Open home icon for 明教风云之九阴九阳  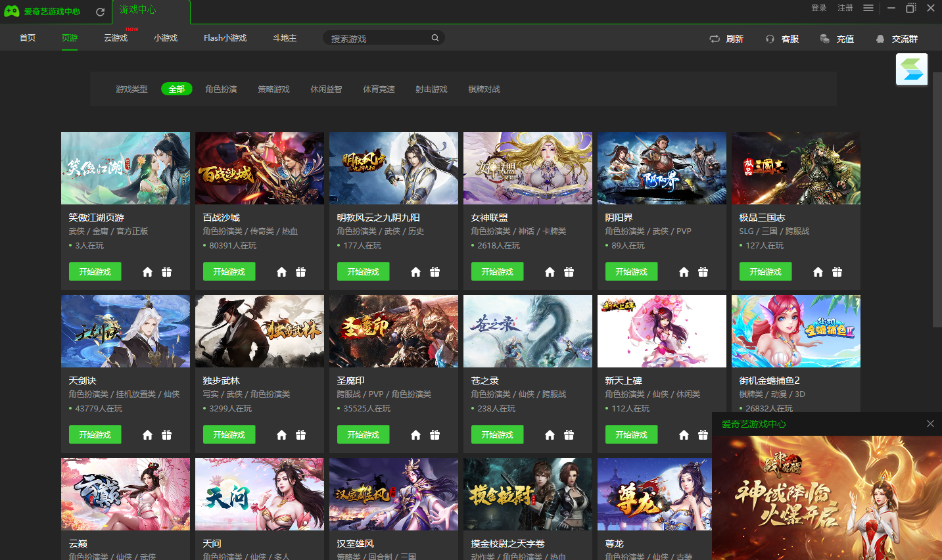pyautogui.click(x=415, y=271)
